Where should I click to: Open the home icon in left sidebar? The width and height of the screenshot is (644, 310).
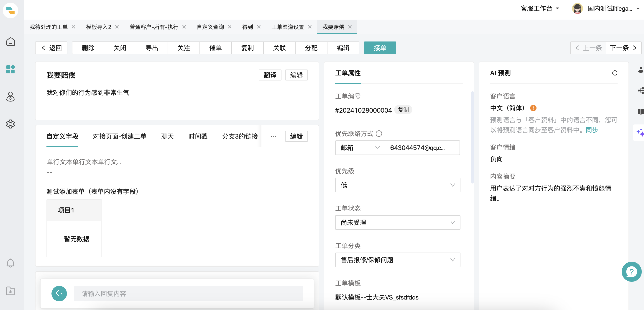coord(10,42)
